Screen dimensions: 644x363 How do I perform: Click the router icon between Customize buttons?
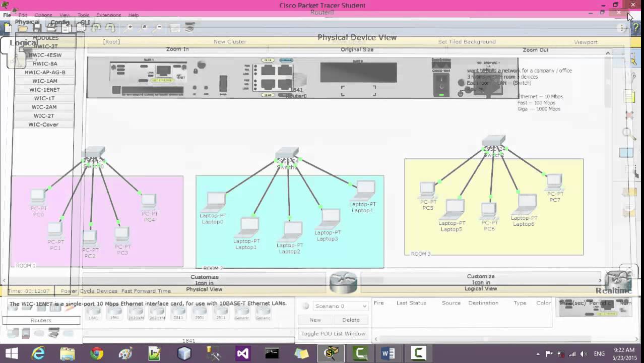tap(343, 282)
